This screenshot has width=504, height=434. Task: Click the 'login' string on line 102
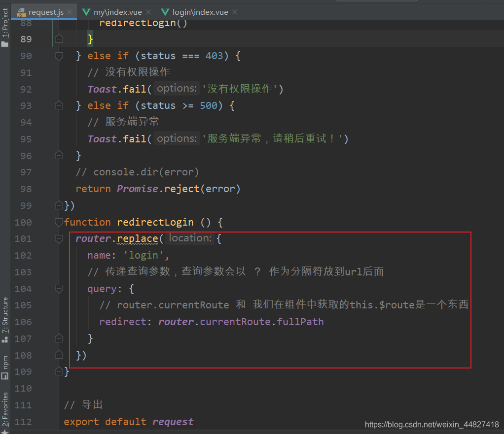point(144,256)
